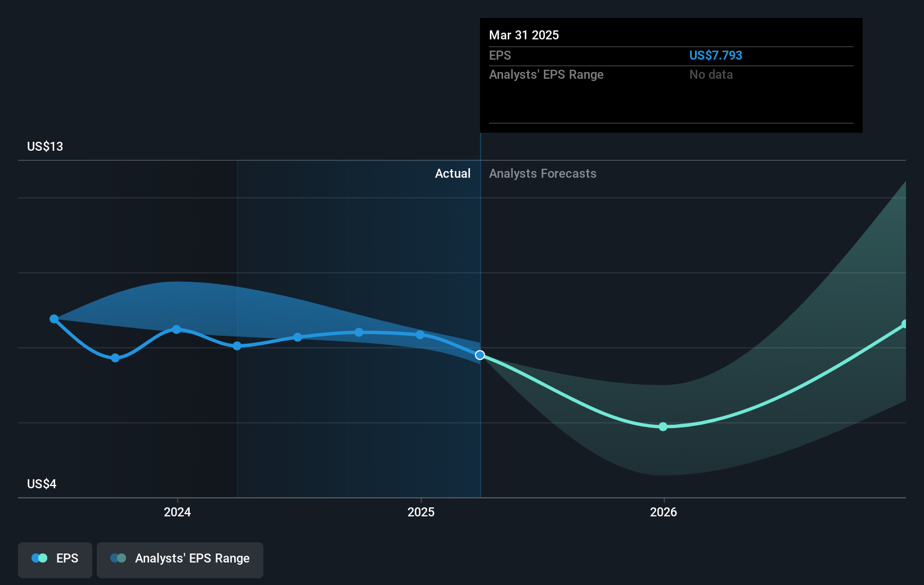Click the Analysts' EPS Range legend dots icon
Screen dimensions: 924x585
coord(118,558)
